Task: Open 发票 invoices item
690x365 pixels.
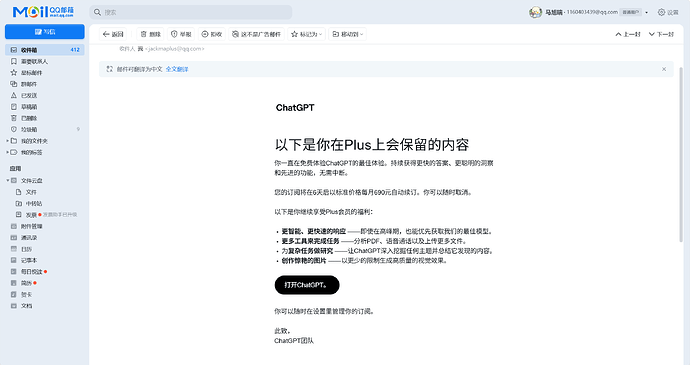Action: [x=31, y=215]
